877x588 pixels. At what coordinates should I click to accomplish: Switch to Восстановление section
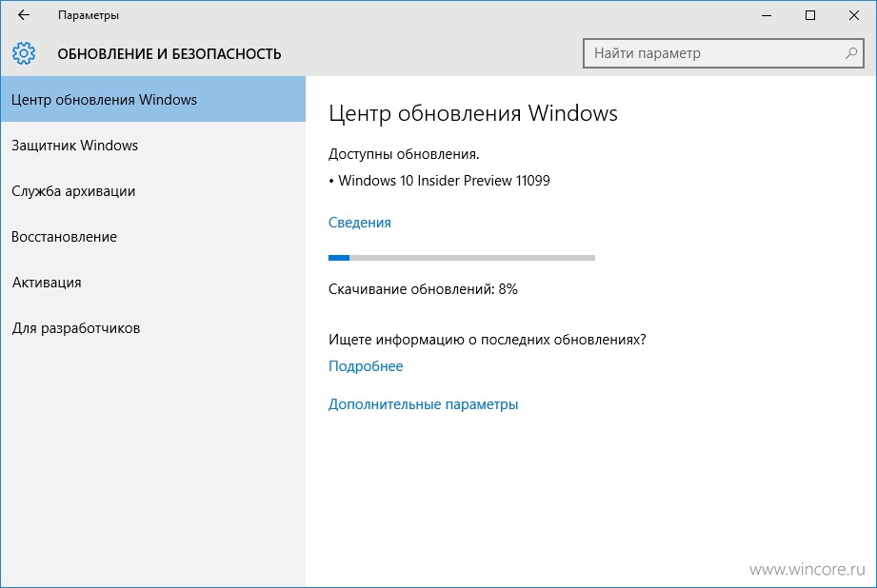point(152,236)
